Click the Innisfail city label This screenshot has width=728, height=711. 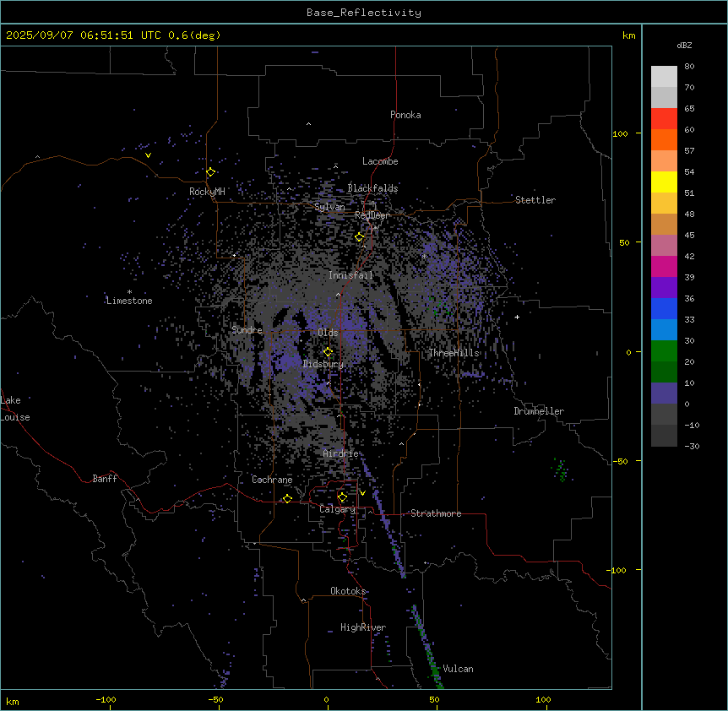(351, 275)
